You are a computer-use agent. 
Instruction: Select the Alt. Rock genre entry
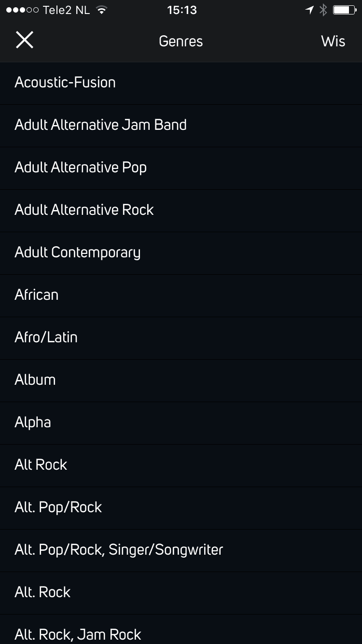tap(181, 593)
